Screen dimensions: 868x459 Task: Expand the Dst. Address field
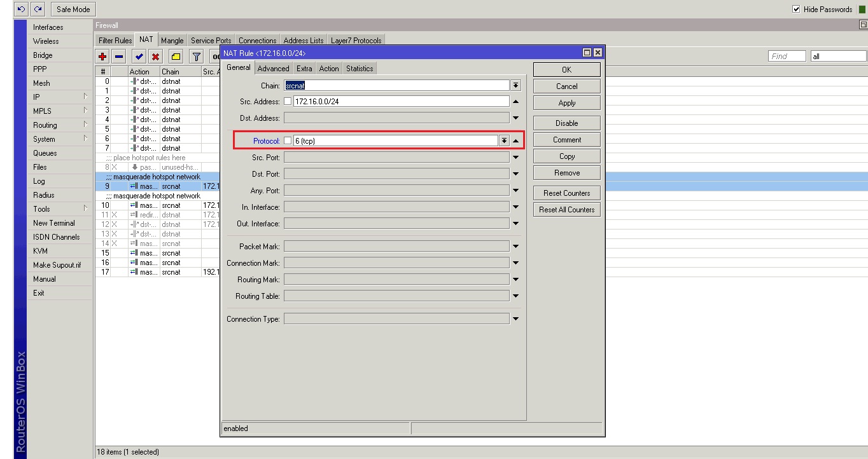(515, 118)
